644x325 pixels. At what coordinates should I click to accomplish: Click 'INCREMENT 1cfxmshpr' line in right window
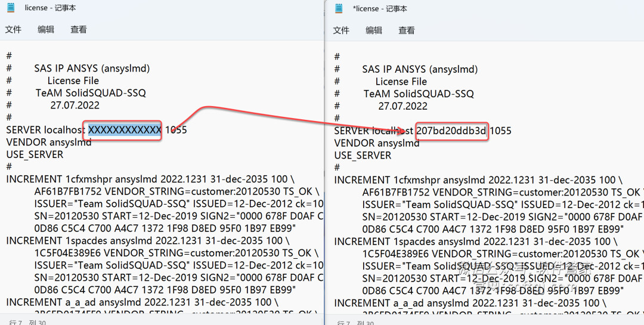(478, 180)
